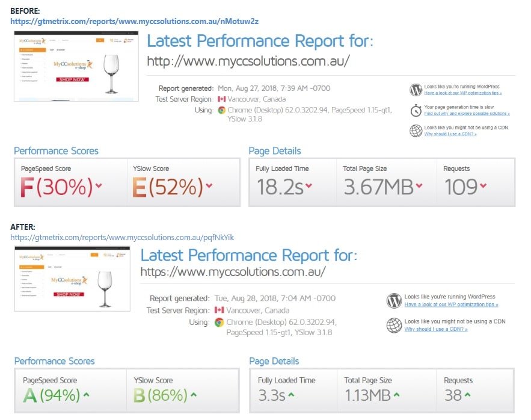The height and width of the screenshot is (420, 531).
Task: Select the F(30%) PageSpeed score value
Action: (56, 187)
